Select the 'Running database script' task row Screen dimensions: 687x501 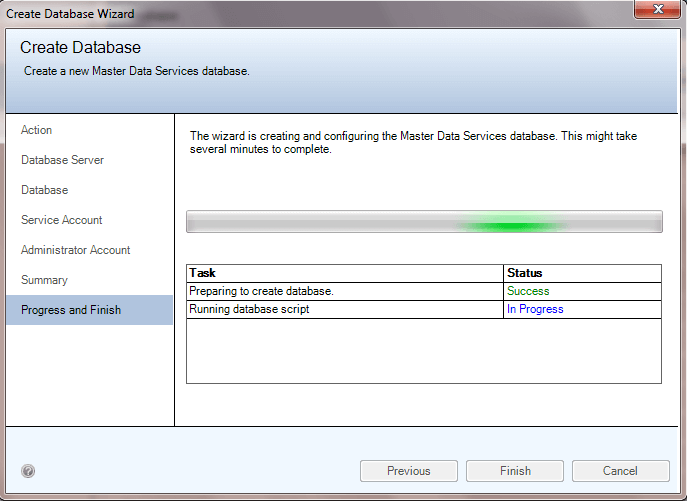point(424,309)
